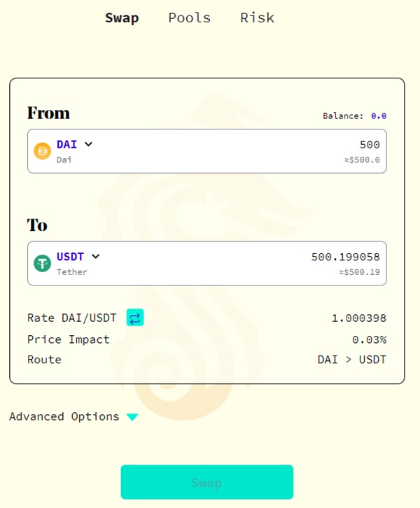Viewport: 420px width, 508px height.
Task: Click the Balance 0.0 value
Action: click(x=379, y=116)
